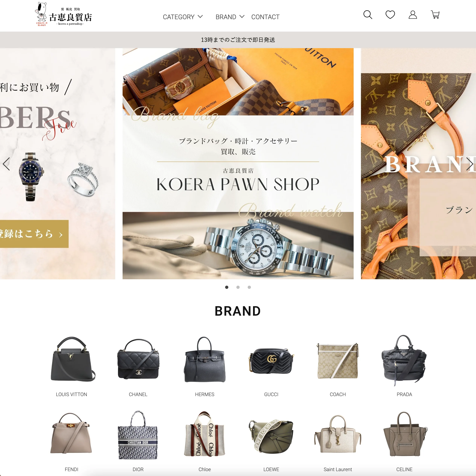Open the CONTACT menu item
Screen dimensions: 476x476
(265, 17)
